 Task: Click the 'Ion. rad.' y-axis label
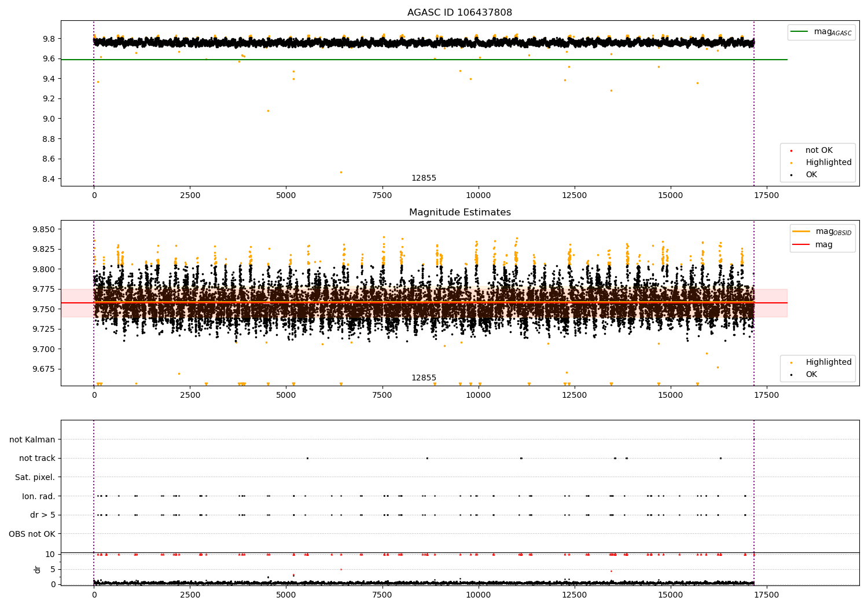pyautogui.click(x=38, y=496)
